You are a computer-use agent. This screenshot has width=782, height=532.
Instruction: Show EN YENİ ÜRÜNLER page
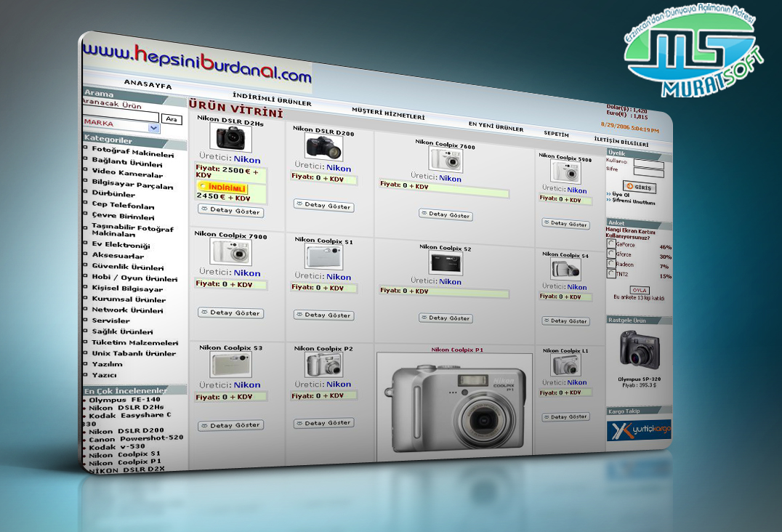click(x=496, y=126)
